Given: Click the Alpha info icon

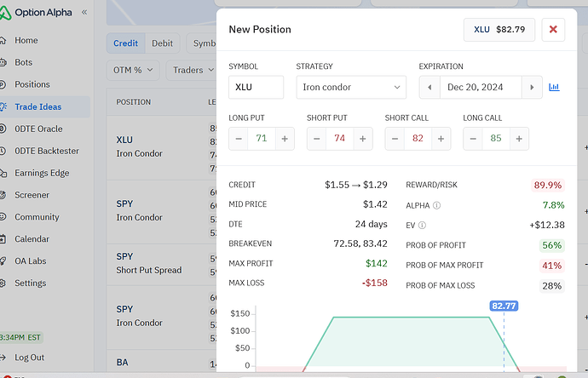Looking at the screenshot, I should (x=437, y=205).
